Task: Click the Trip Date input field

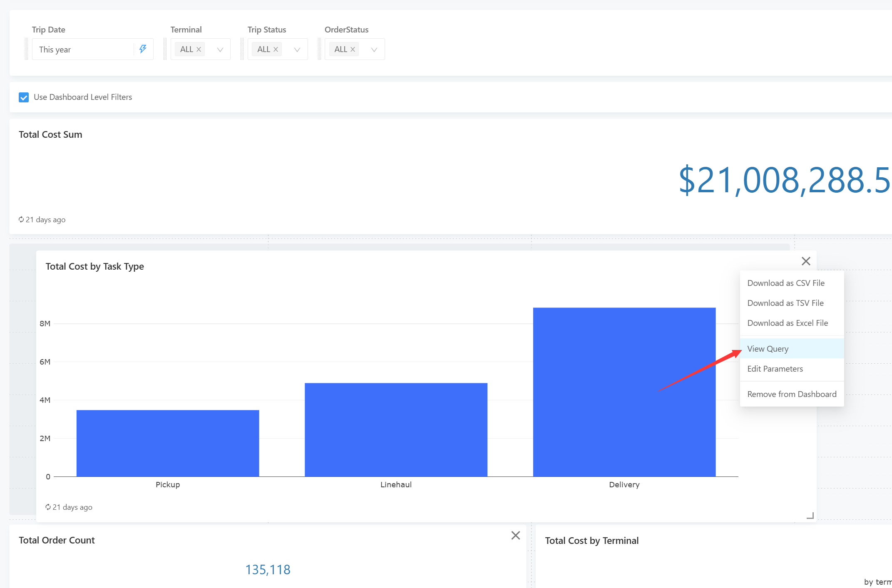Action: click(x=83, y=50)
